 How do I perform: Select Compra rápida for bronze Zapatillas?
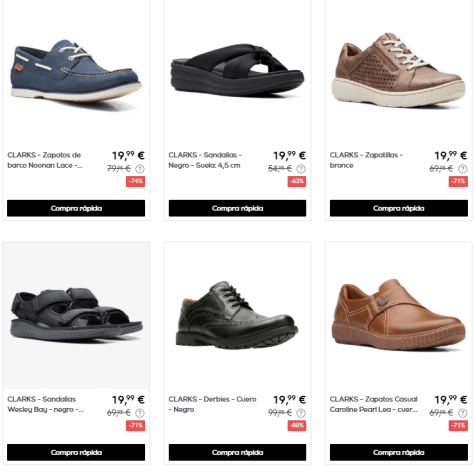point(399,208)
